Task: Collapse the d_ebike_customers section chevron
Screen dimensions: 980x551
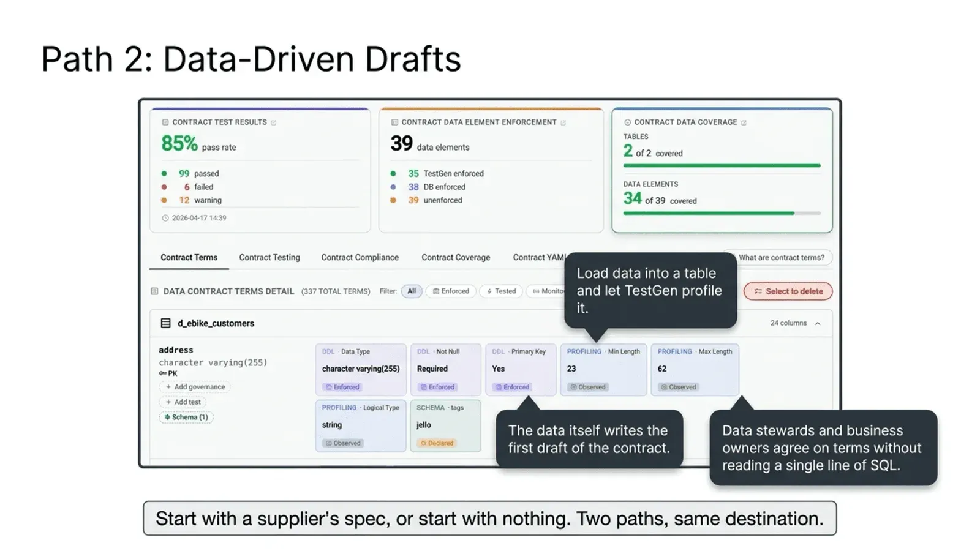Action: (818, 323)
